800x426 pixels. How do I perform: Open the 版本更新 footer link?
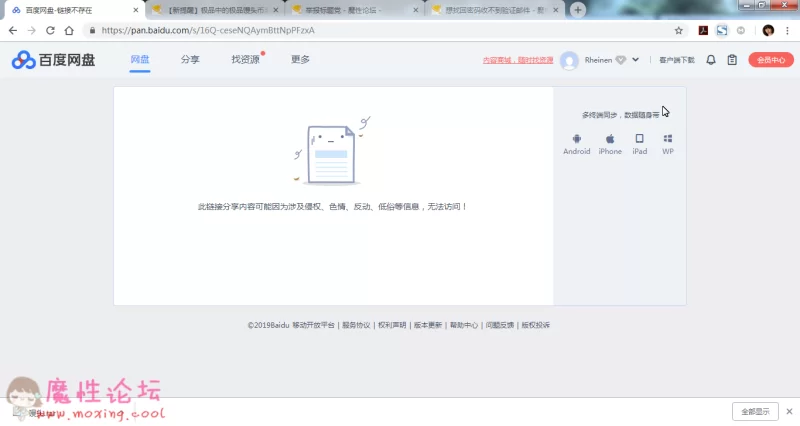(428, 325)
